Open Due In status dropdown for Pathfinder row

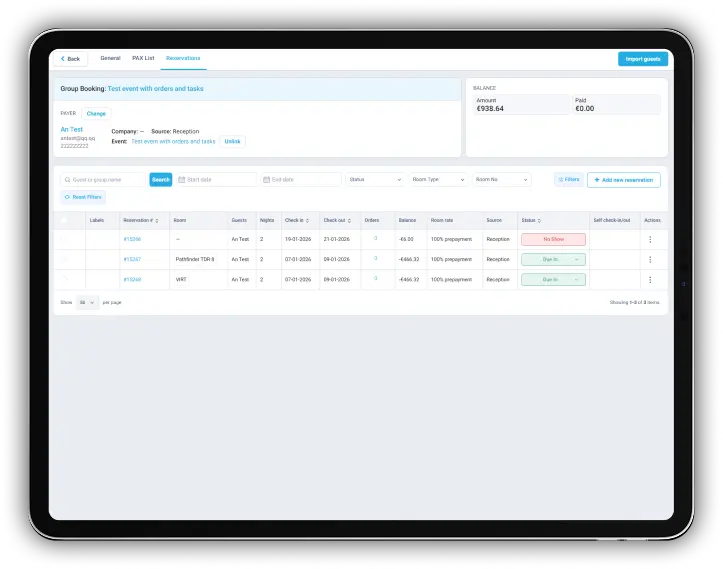(x=553, y=259)
